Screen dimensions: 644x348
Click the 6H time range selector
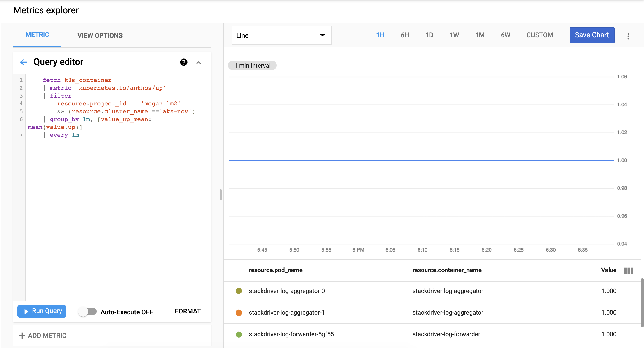click(404, 35)
